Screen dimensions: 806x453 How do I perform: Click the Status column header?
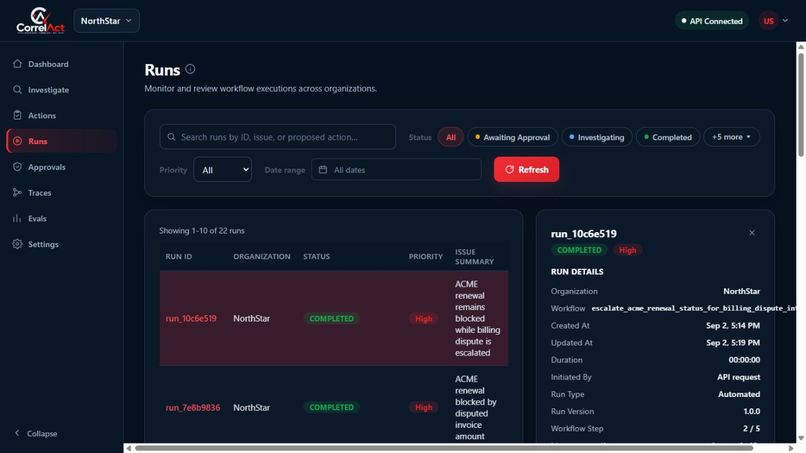316,257
